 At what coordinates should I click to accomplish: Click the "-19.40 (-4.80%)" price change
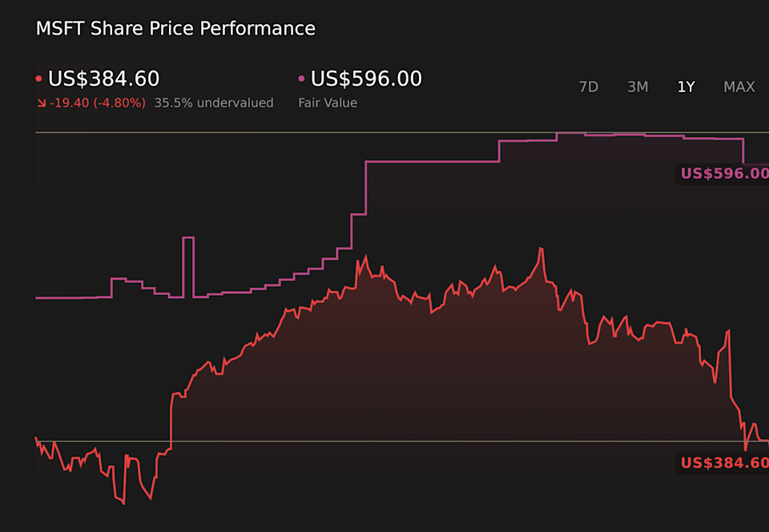(x=98, y=103)
